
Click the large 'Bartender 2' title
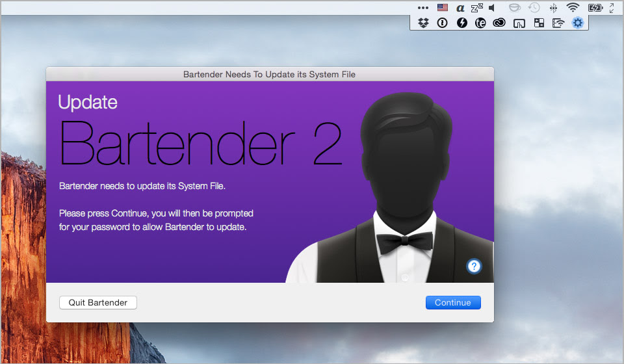[201, 144]
